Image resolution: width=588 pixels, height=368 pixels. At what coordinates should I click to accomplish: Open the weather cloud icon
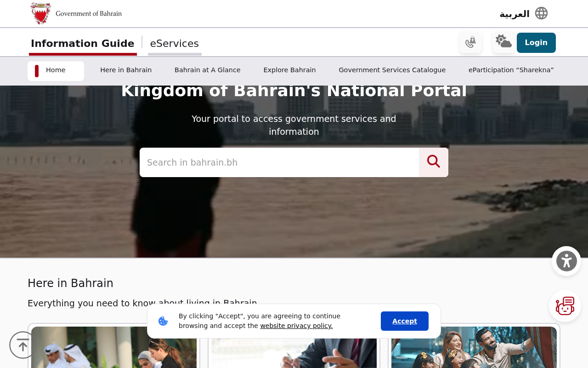tap(503, 43)
